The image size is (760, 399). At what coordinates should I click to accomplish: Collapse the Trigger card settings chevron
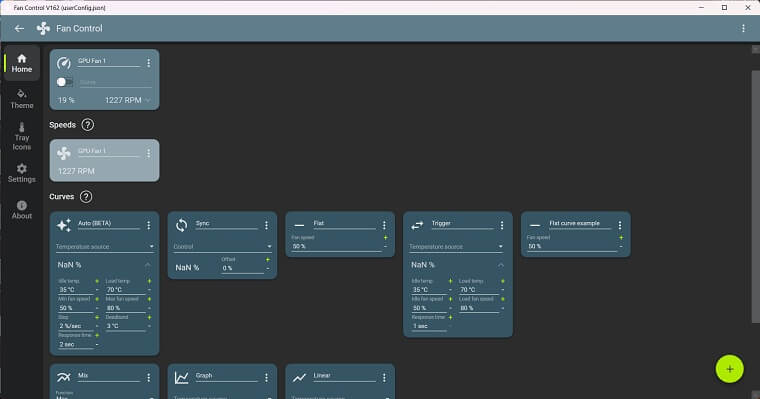[501, 265]
